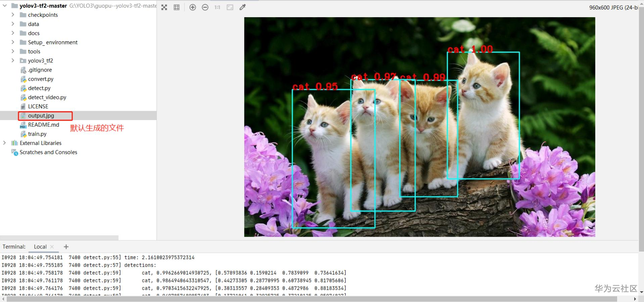Select the .gitignore file
644x302 pixels.
(x=40, y=70)
